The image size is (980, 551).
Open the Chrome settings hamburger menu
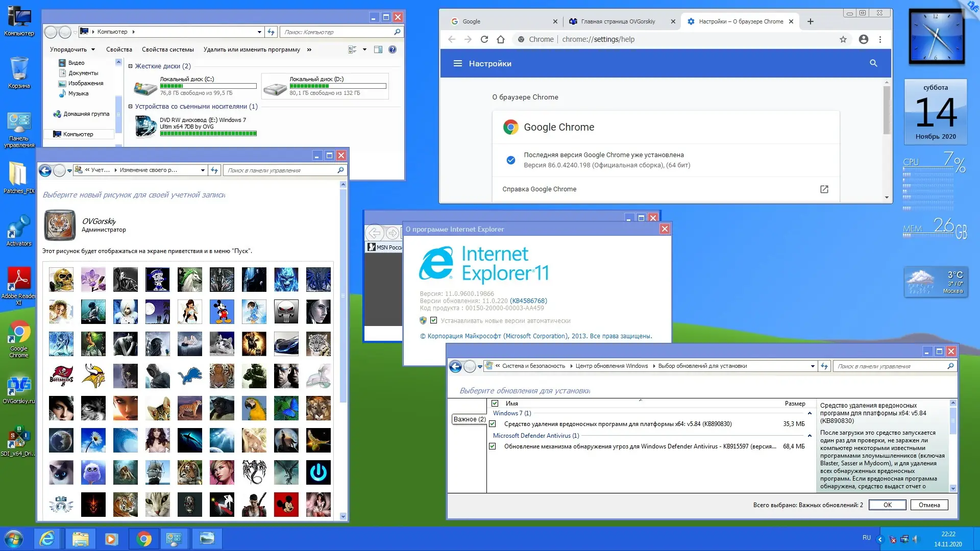[x=458, y=63]
